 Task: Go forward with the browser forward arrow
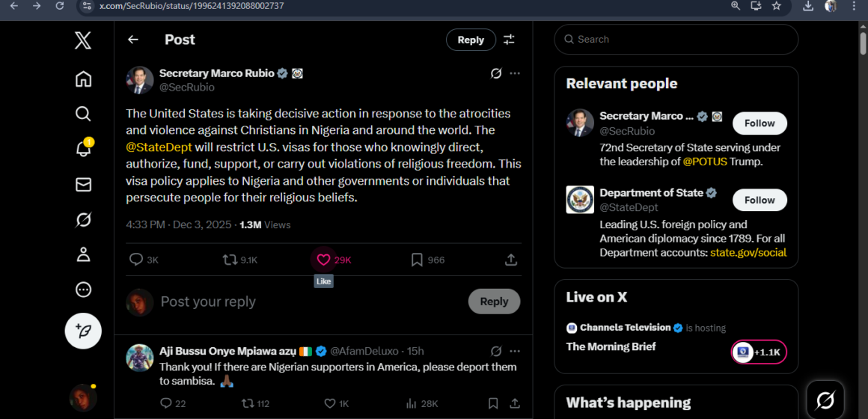click(37, 6)
